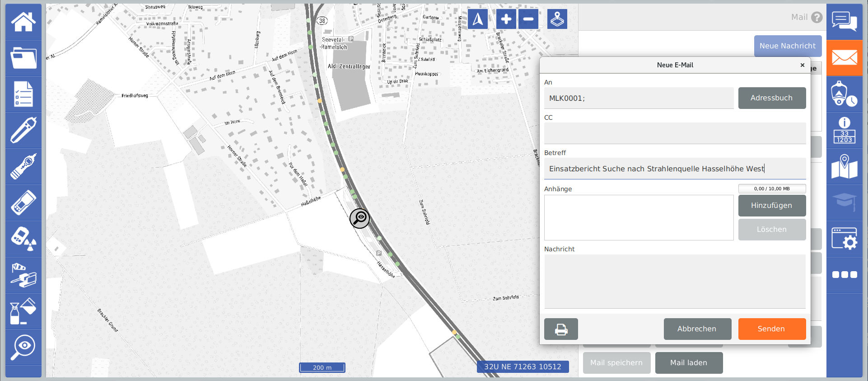Open the map location pin icon
Image resolution: width=868 pixels, height=381 pixels.
(x=845, y=166)
